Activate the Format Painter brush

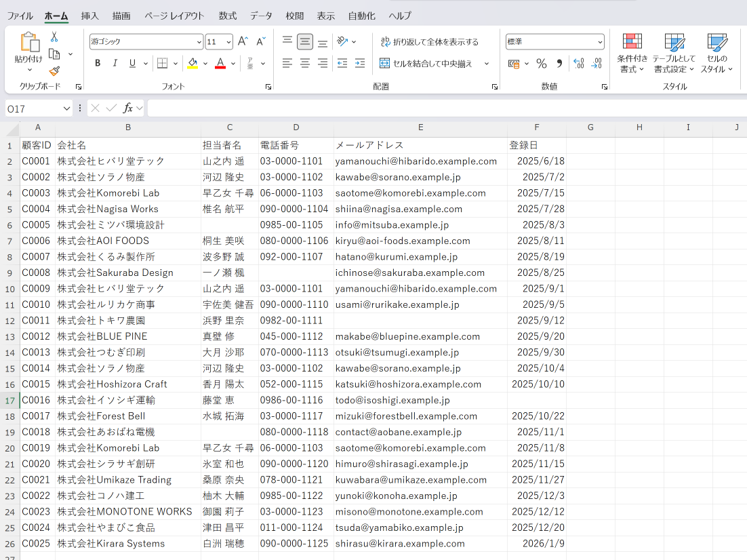coord(54,71)
